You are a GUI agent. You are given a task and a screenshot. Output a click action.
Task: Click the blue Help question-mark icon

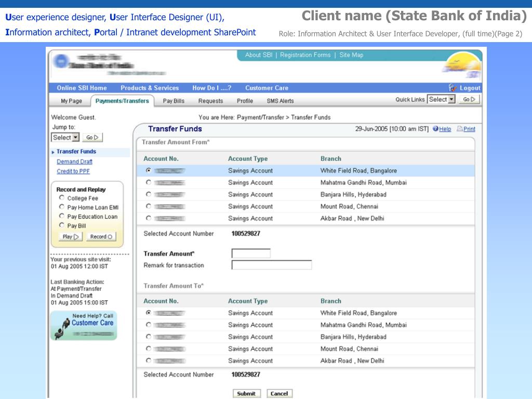435,129
